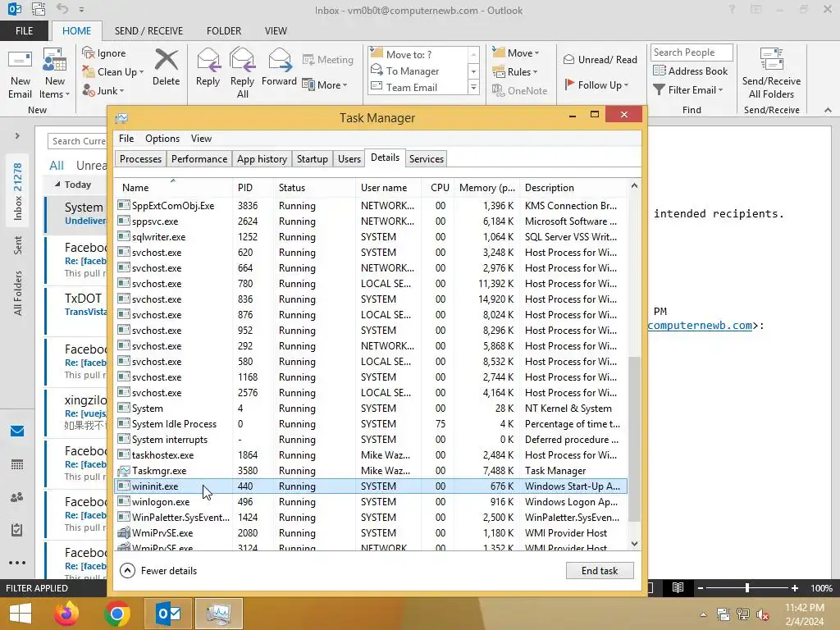Click the Reading view icon in status bar
Image resolution: width=840 pixels, height=630 pixels.
pos(678,587)
